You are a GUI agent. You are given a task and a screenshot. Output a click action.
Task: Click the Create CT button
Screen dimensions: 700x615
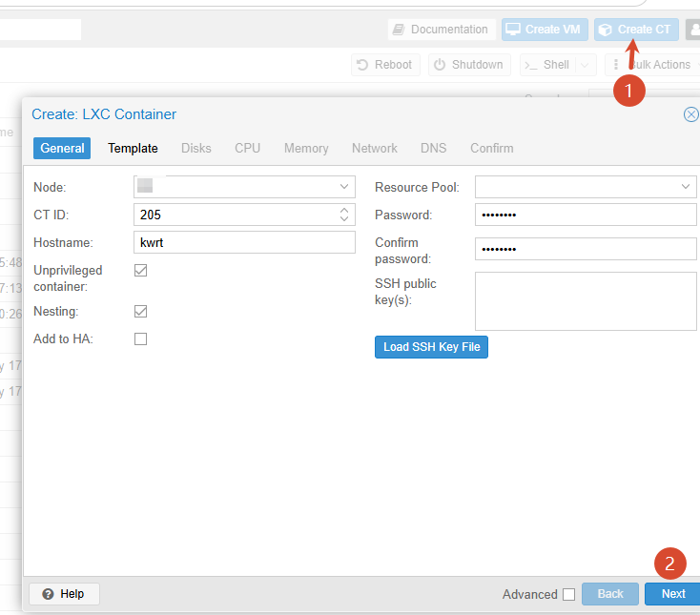click(x=636, y=30)
